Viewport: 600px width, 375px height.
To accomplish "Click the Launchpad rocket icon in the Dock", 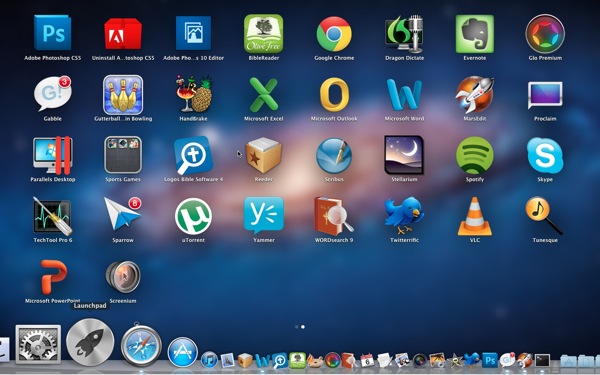I will 90,342.
